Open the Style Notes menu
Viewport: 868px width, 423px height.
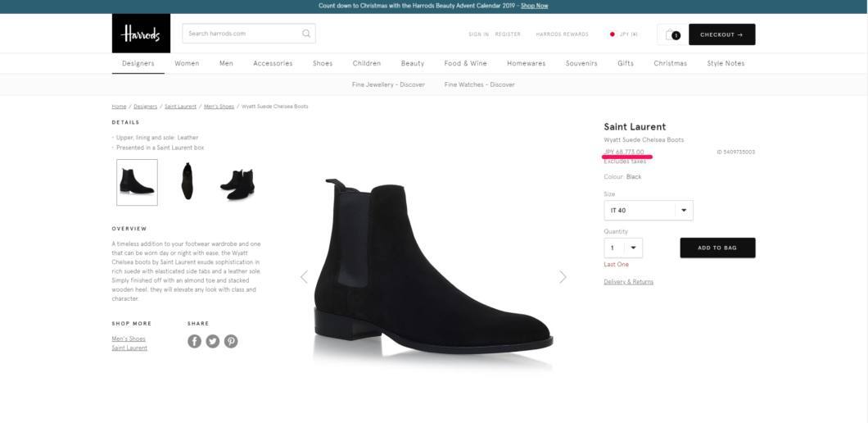coord(726,63)
